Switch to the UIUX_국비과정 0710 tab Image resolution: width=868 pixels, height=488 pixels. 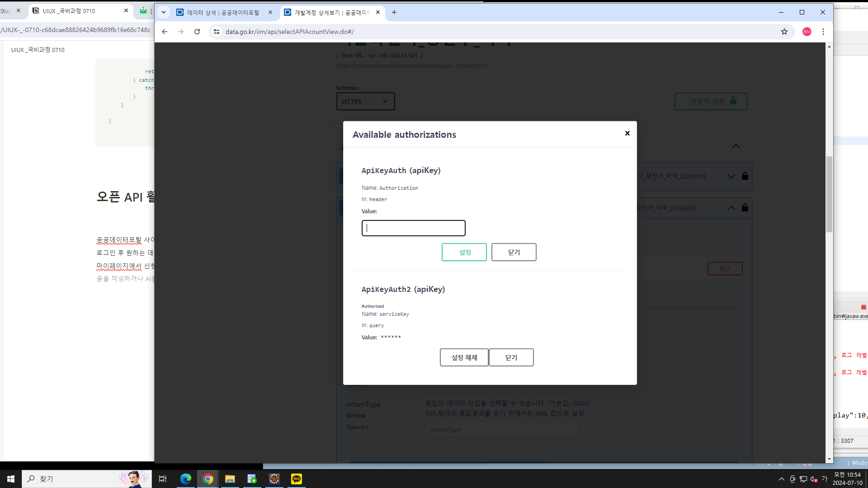click(x=69, y=10)
